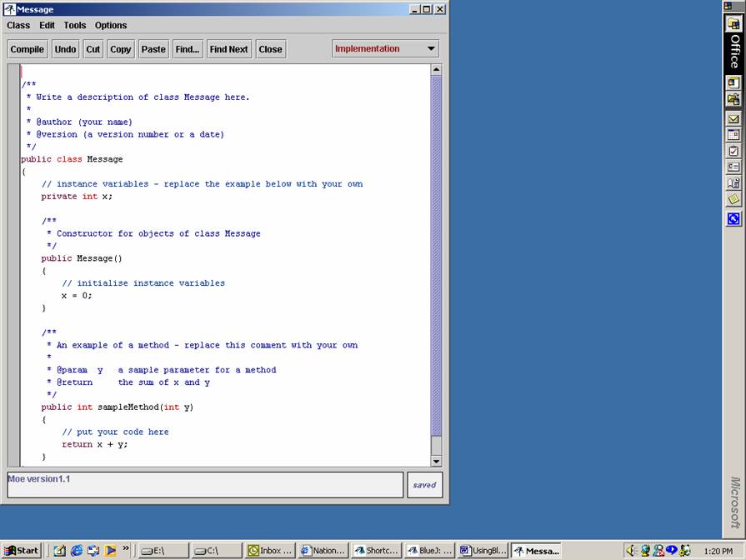Click New Appointment calendar icon
The height and width of the screenshot is (560, 746).
(733, 135)
